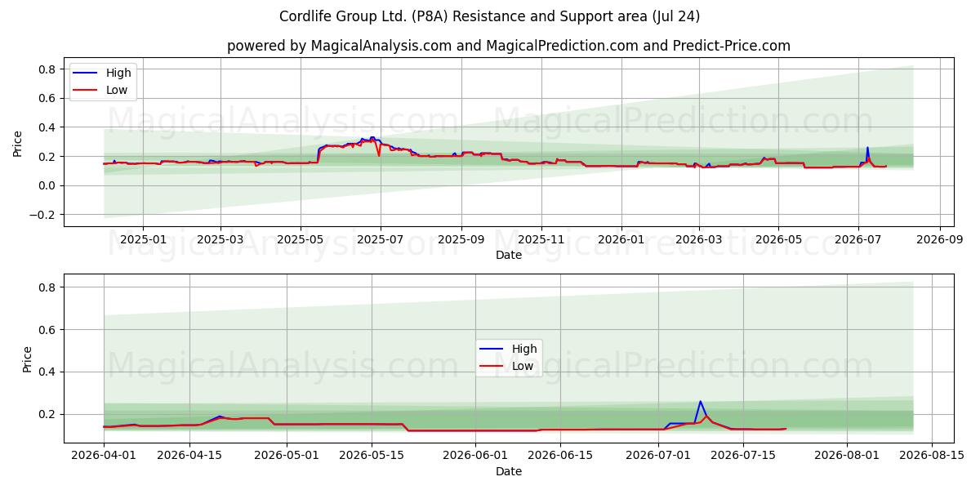Click the 'Date' x-axis label of bottom chart
This screenshot has width=980, height=490.
point(508,471)
